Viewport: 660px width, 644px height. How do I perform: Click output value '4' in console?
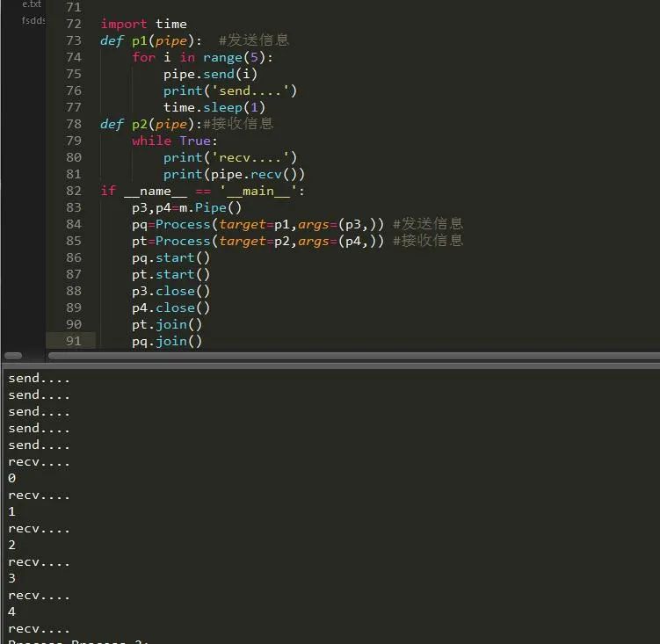(x=11, y=612)
